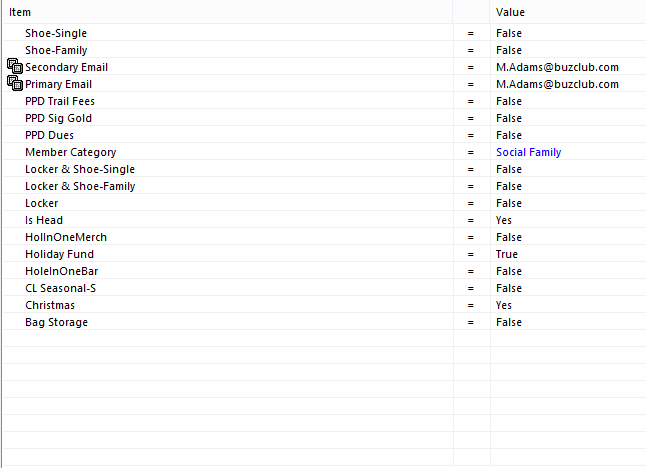646x468 pixels.
Task: Select the Locker & Shoe-Single row
Action: click(80, 169)
